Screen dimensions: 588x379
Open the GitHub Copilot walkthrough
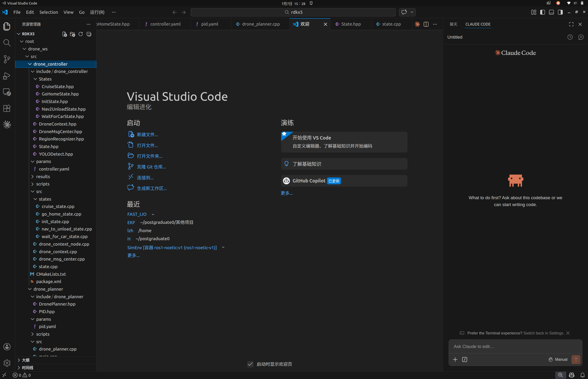click(x=344, y=181)
